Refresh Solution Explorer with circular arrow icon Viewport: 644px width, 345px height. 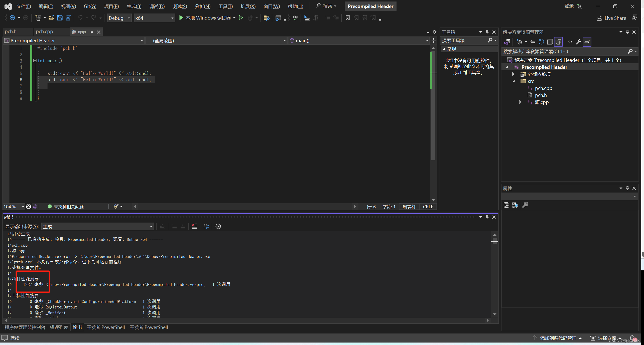pyautogui.click(x=541, y=42)
